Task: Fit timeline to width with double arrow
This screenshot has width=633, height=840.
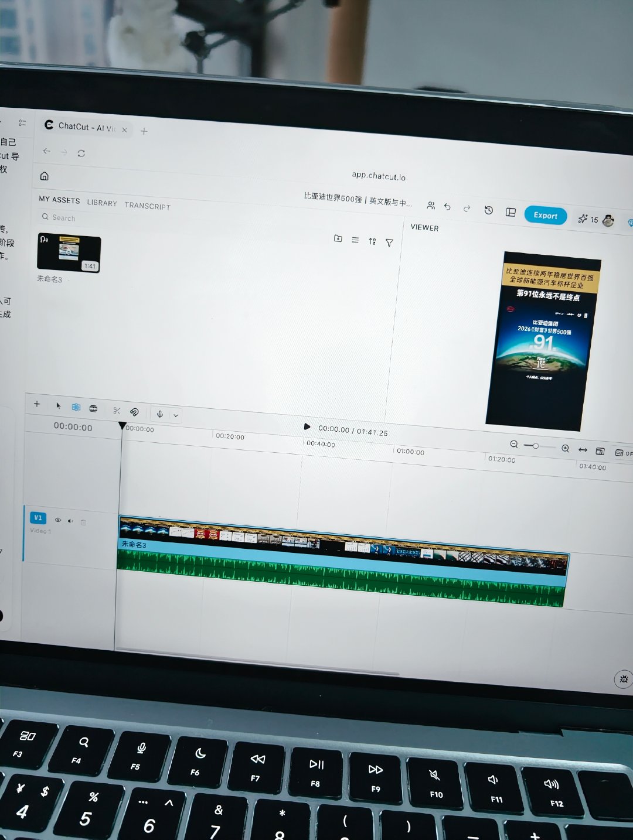Action: click(583, 450)
